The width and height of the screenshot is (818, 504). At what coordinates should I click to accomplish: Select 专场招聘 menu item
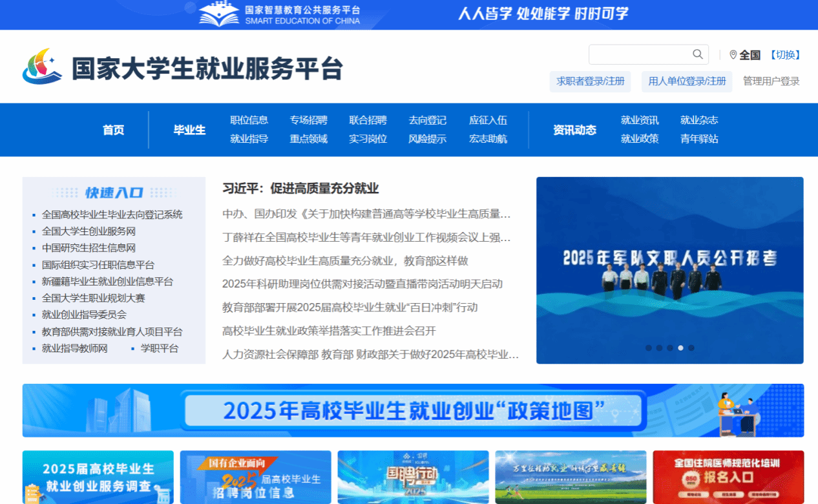coord(309,120)
